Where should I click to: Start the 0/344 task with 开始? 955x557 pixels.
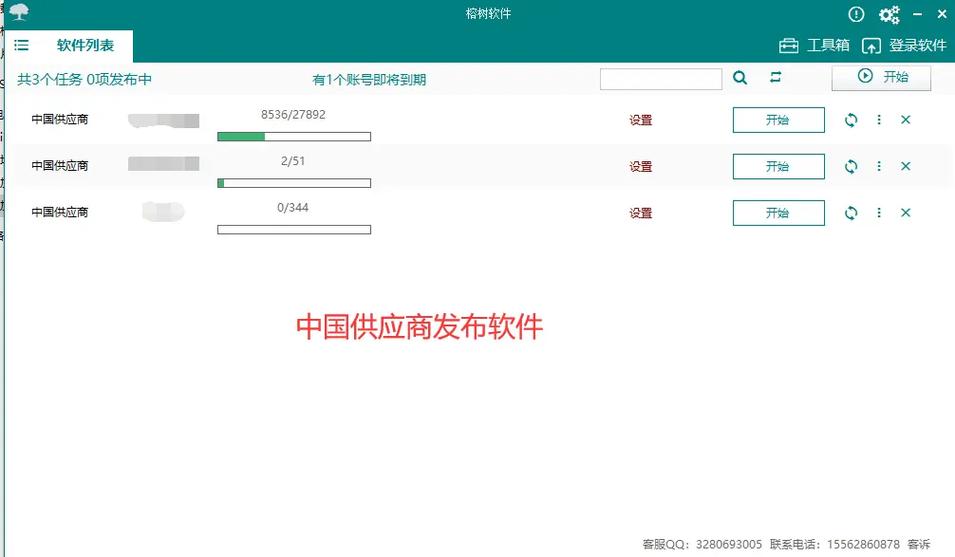click(778, 213)
